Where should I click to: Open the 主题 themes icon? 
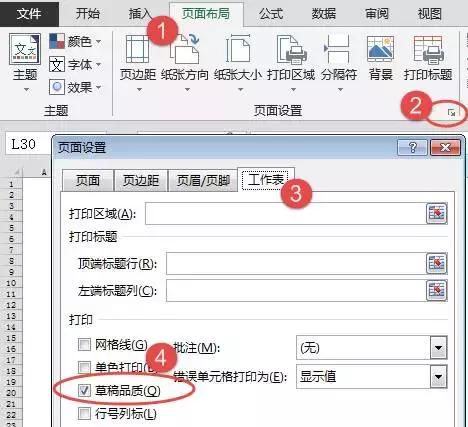coord(25,49)
